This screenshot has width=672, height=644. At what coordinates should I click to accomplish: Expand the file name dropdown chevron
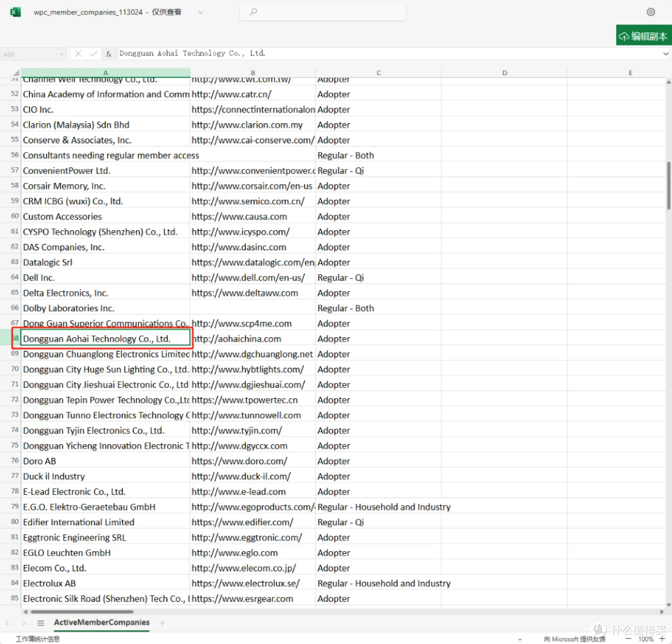[200, 12]
